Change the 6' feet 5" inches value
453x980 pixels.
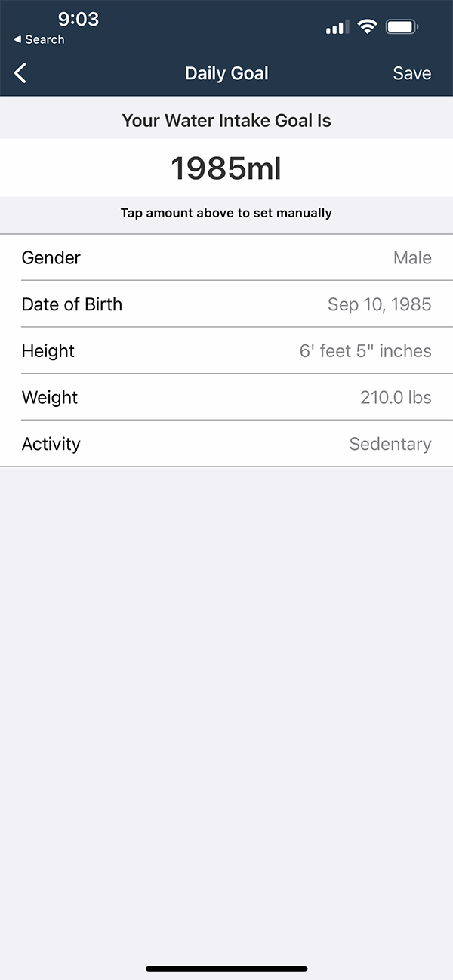[x=365, y=351]
